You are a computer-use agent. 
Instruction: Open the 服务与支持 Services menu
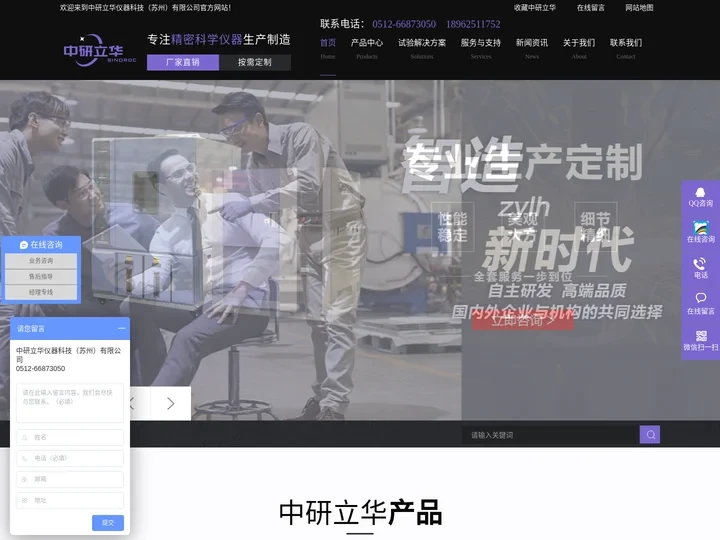(481, 48)
